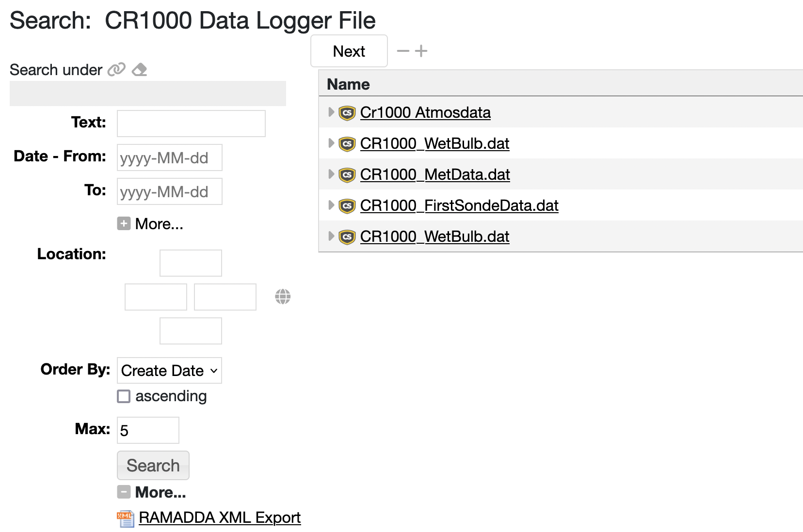This screenshot has width=803, height=532.
Task: Click the CS icon beside CR1000_FirstSondeData.dat
Action: coord(347,206)
